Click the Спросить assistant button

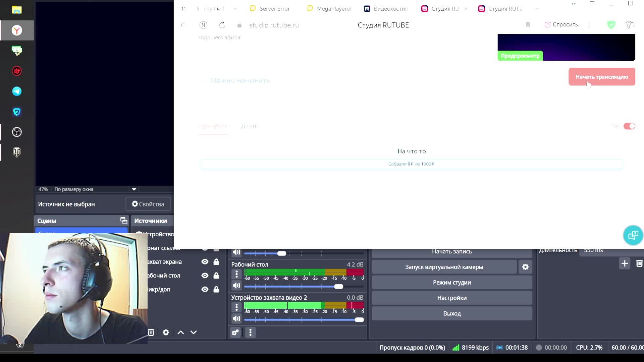pyautogui.click(x=561, y=25)
